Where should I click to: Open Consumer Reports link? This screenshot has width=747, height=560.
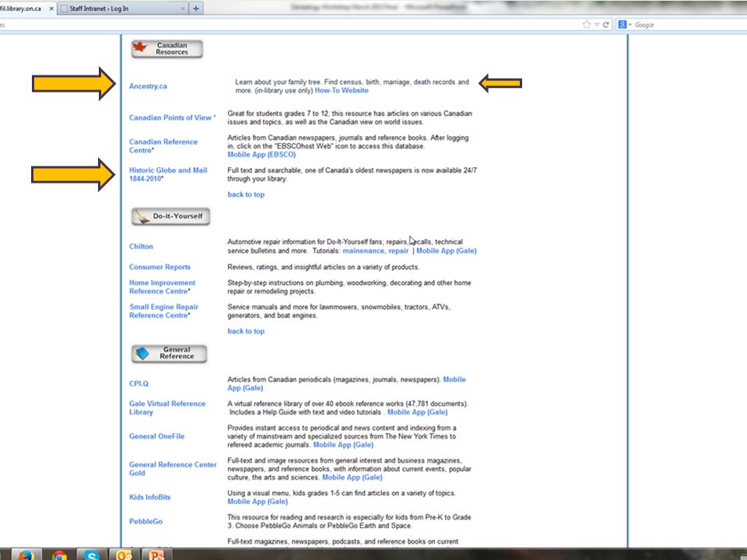[160, 267]
